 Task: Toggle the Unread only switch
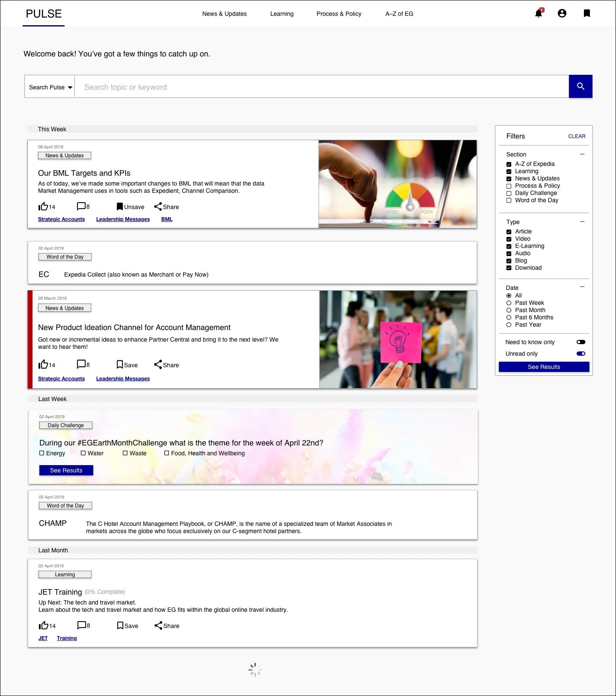581,354
